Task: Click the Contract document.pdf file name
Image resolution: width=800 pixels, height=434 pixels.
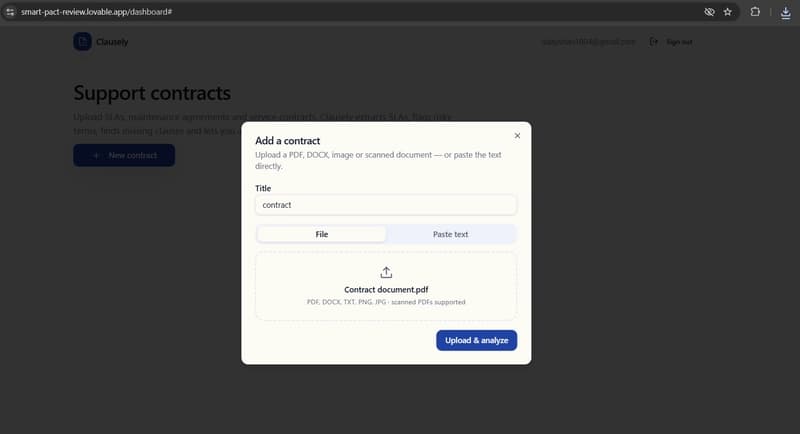Action: 386,290
